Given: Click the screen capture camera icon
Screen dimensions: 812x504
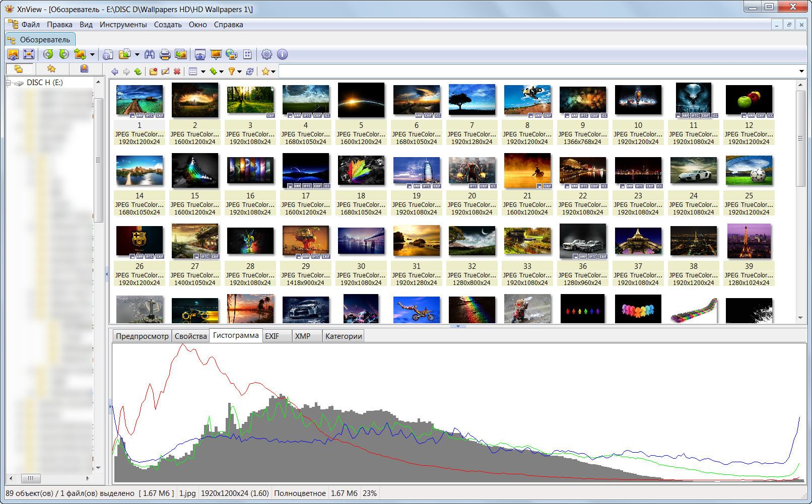Looking at the screenshot, I should pos(200,54).
